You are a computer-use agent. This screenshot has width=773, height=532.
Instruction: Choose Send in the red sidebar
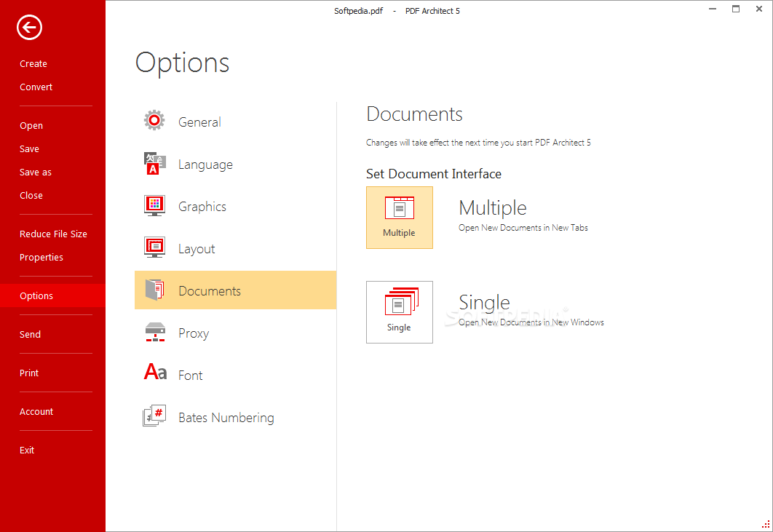tap(30, 334)
